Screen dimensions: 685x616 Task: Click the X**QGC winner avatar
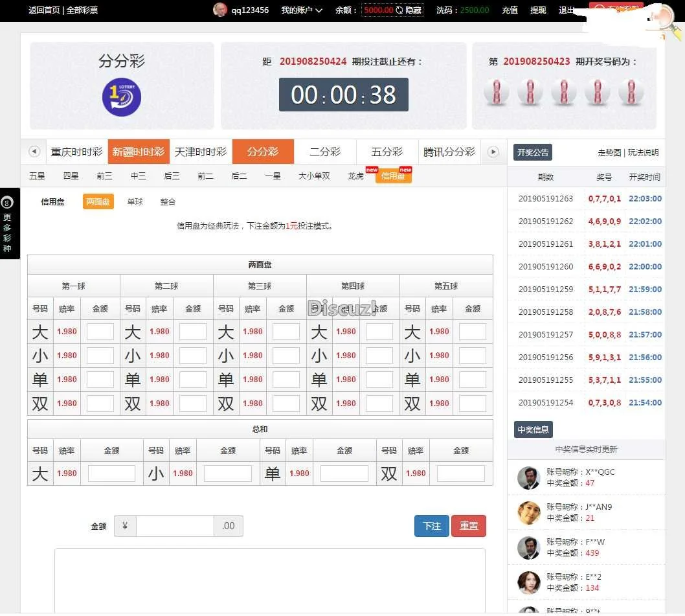tap(528, 478)
